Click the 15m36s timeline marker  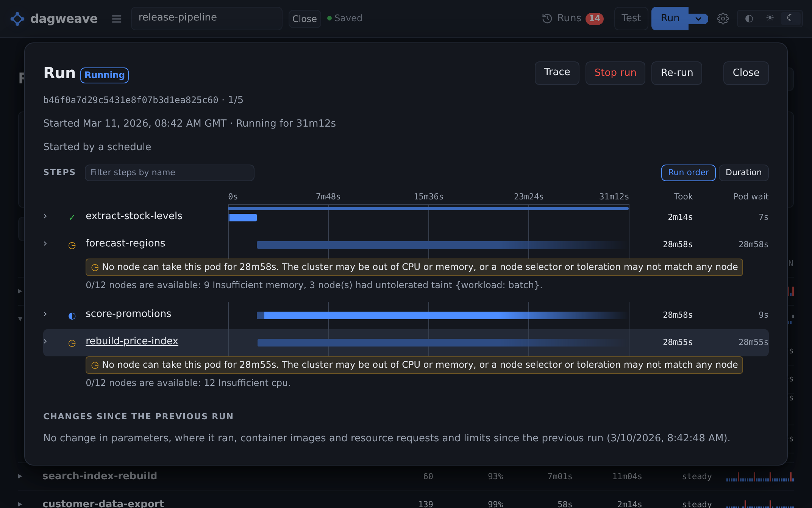click(x=428, y=197)
